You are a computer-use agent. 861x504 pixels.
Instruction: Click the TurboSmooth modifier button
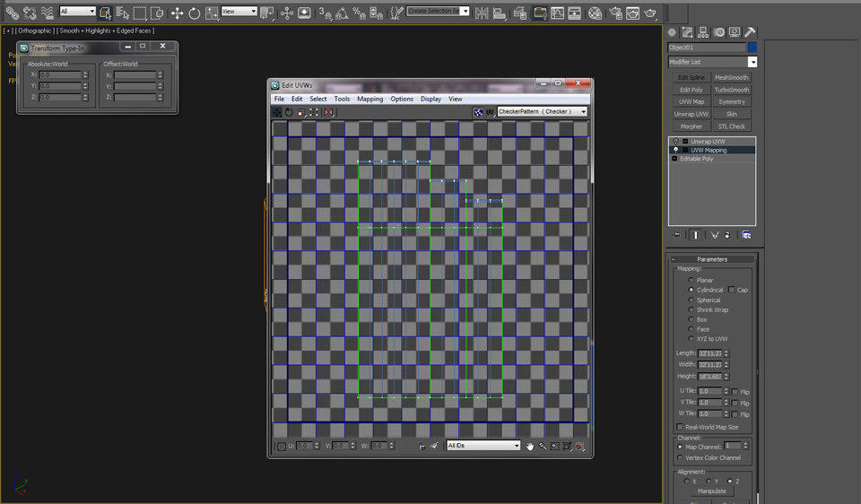(x=732, y=90)
